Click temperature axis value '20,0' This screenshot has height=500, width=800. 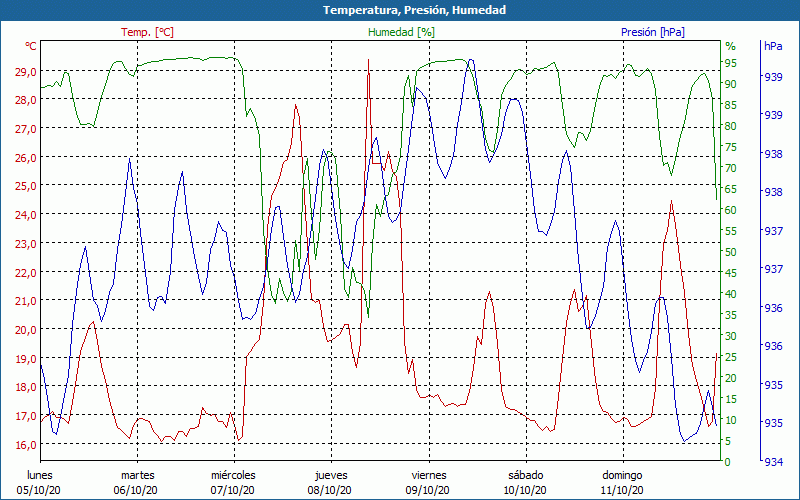tap(26, 330)
